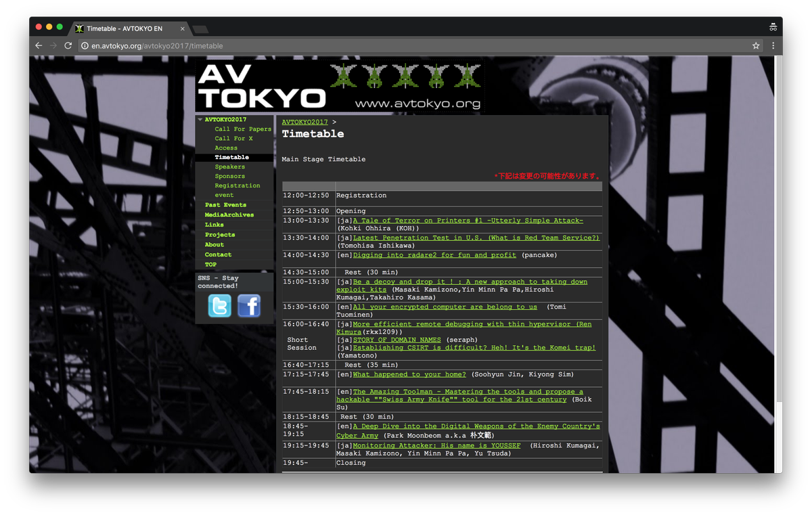
Task: Click the AVTOKYO2017 breadcrumb link
Action: click(304, 122)
